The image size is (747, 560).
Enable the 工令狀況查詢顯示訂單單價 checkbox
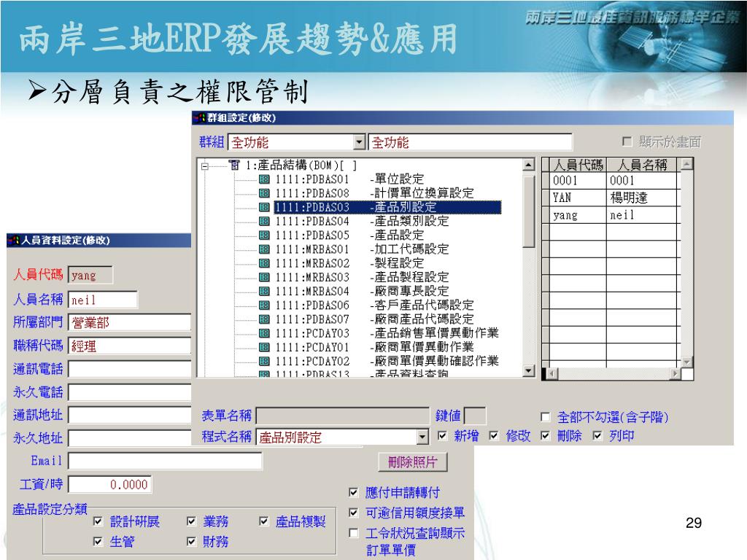[354, 533]
